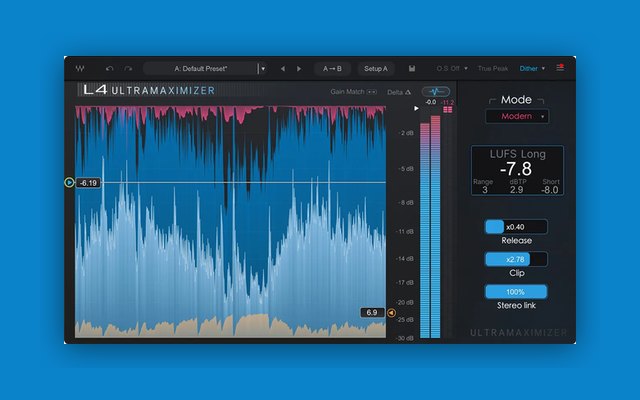
Task: Toggle the waveform display button
Action: (436, 91)
